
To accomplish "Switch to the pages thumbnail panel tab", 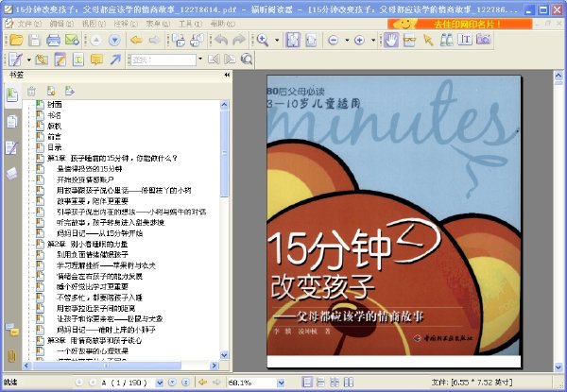I will (12, 122).
